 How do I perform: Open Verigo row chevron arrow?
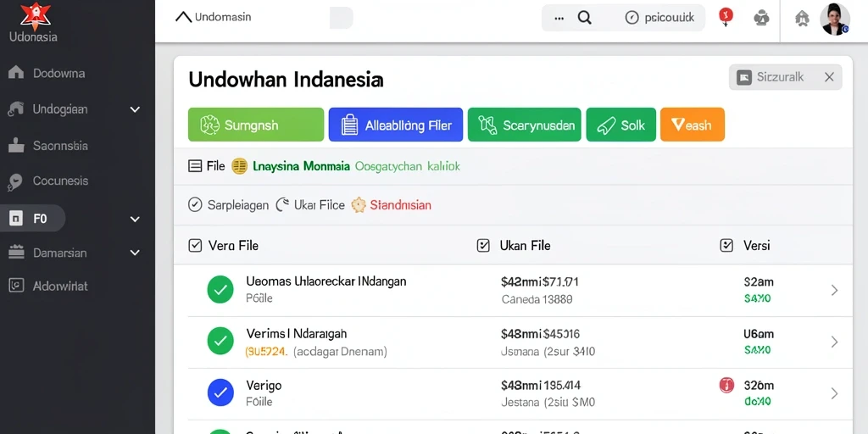point(834,393)
